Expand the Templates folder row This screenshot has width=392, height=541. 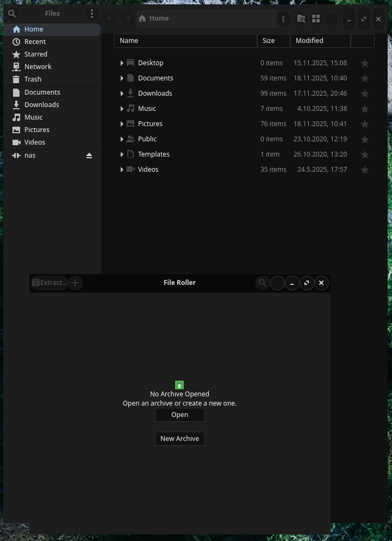point(122,154)
